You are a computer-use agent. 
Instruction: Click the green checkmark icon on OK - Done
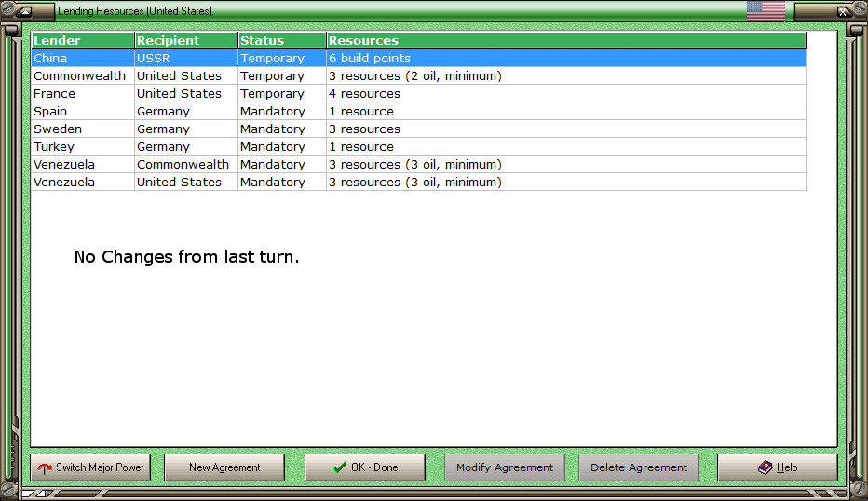tap(340, 467)
